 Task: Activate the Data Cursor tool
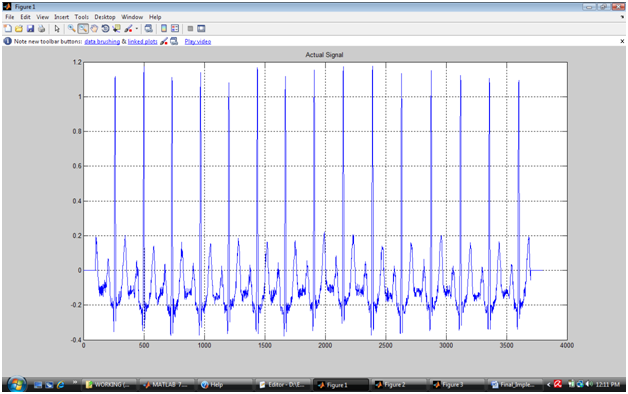pos(117,28)
